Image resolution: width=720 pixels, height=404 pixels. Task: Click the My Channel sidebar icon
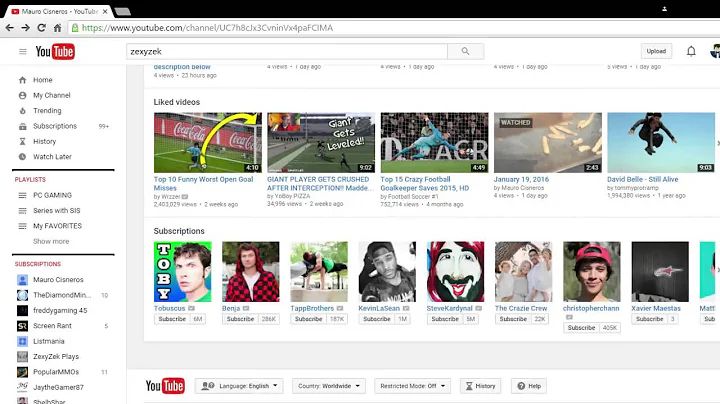point(22,95)
